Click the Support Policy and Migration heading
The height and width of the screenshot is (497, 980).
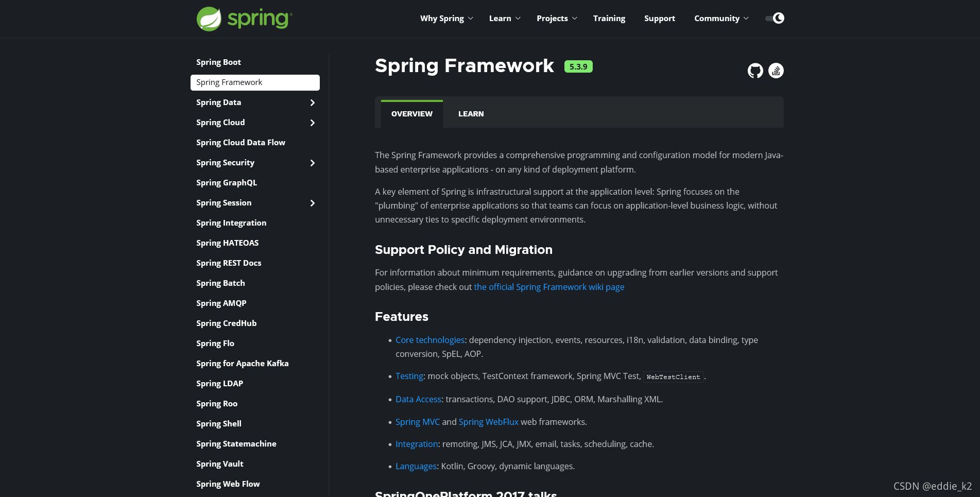point(463,250)
